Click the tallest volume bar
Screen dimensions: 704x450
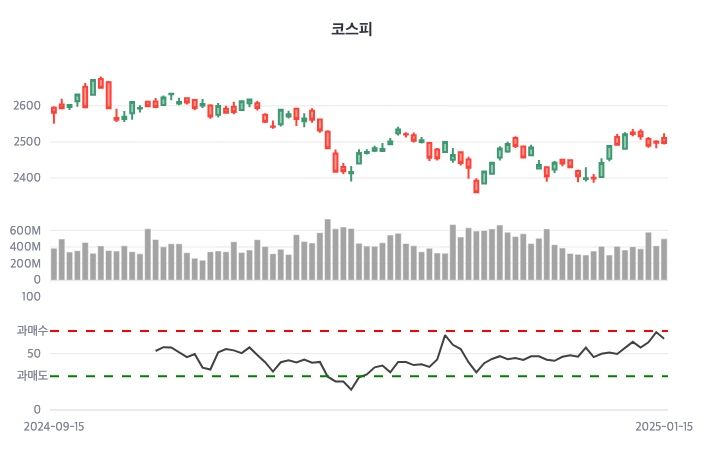pyautogui.click(x=327, y=250)
